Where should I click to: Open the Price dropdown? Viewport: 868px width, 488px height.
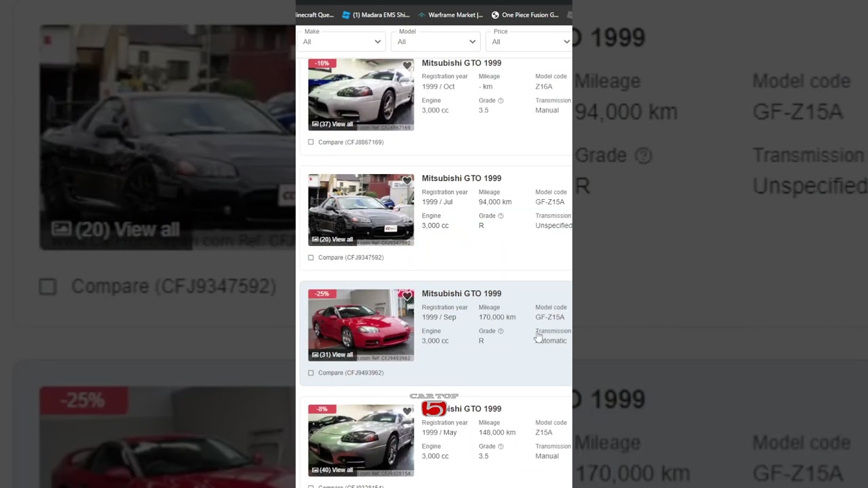[529, 41]
